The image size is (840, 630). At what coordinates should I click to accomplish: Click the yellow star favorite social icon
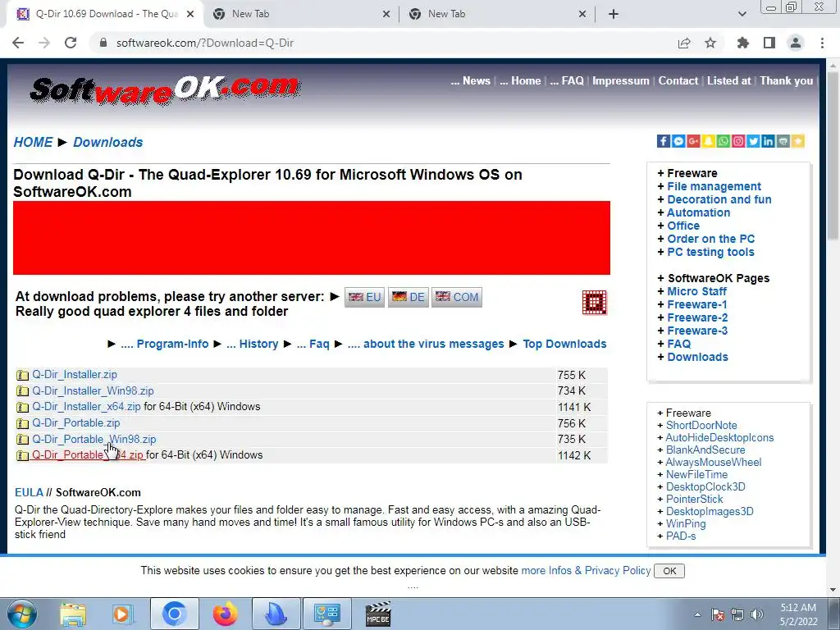(797, 141)
